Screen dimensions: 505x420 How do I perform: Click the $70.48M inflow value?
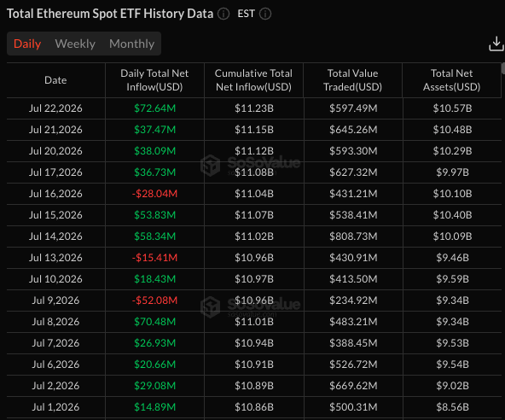(155, 322)
